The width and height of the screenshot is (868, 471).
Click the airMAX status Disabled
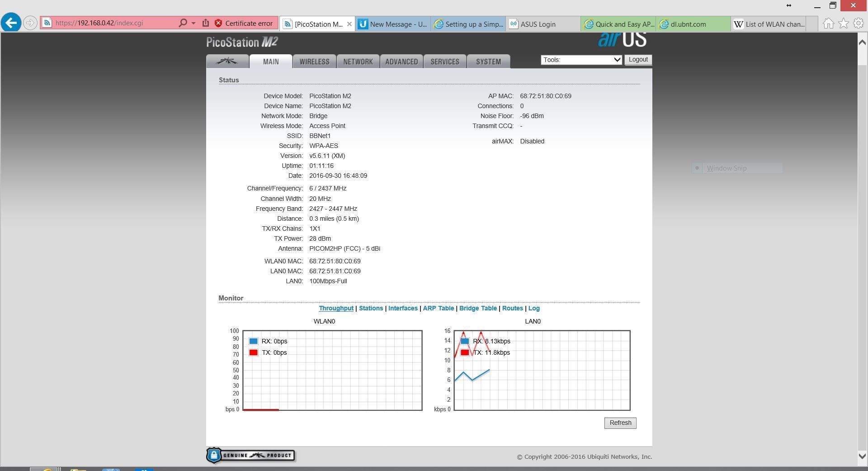pyautogui.click(x=532, y=141)
